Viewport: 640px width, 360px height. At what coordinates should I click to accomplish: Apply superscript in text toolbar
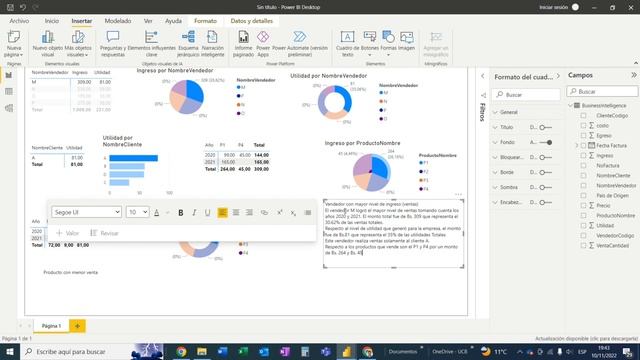pos(280,212)
